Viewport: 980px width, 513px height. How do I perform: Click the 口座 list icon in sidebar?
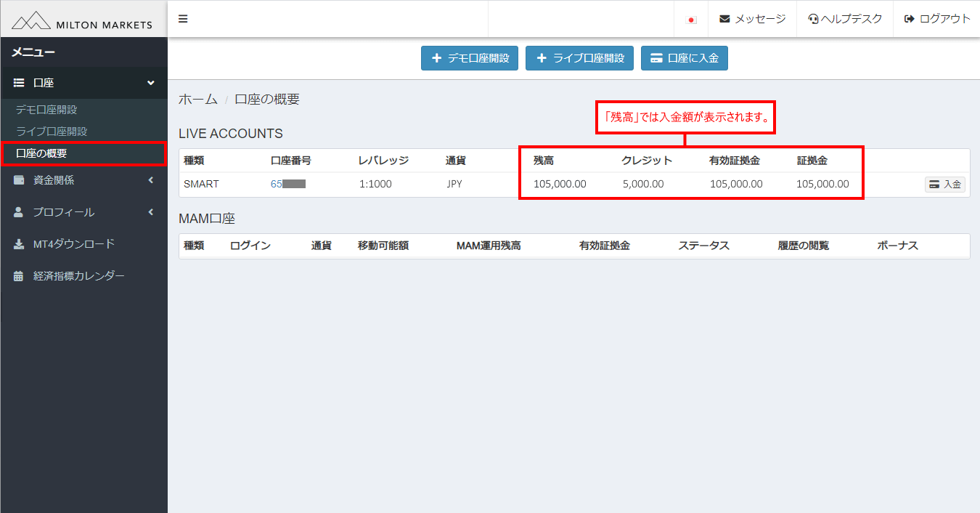point(18,82)
